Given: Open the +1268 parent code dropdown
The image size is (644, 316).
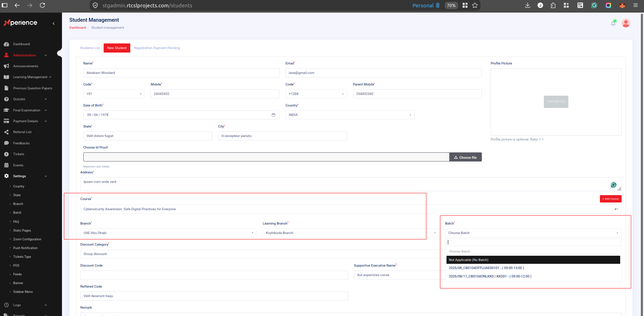Looking at the screenshot, I should (316, 94).
